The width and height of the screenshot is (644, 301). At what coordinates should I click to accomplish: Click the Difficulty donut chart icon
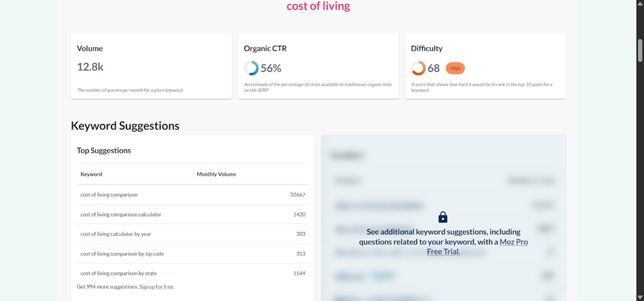(418, 68)
